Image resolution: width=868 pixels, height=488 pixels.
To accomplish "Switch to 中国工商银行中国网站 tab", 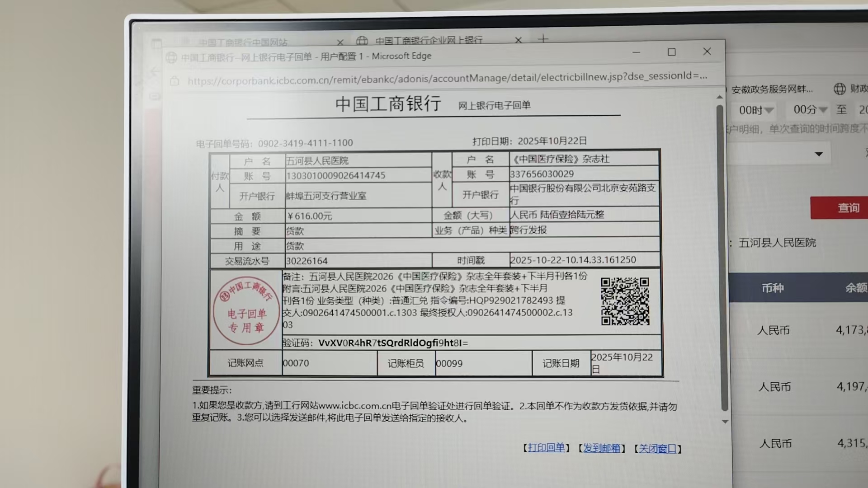I will point(243,42).
